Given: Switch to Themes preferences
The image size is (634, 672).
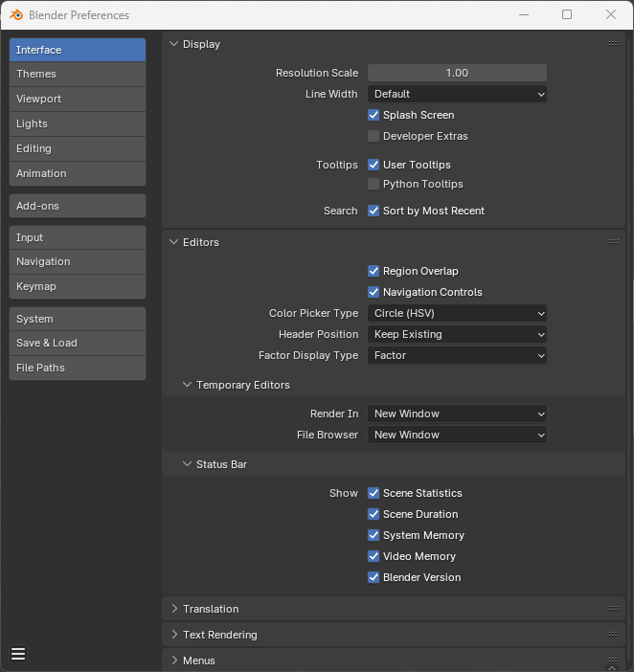Looking at the screenshot, I should [78, 74].
